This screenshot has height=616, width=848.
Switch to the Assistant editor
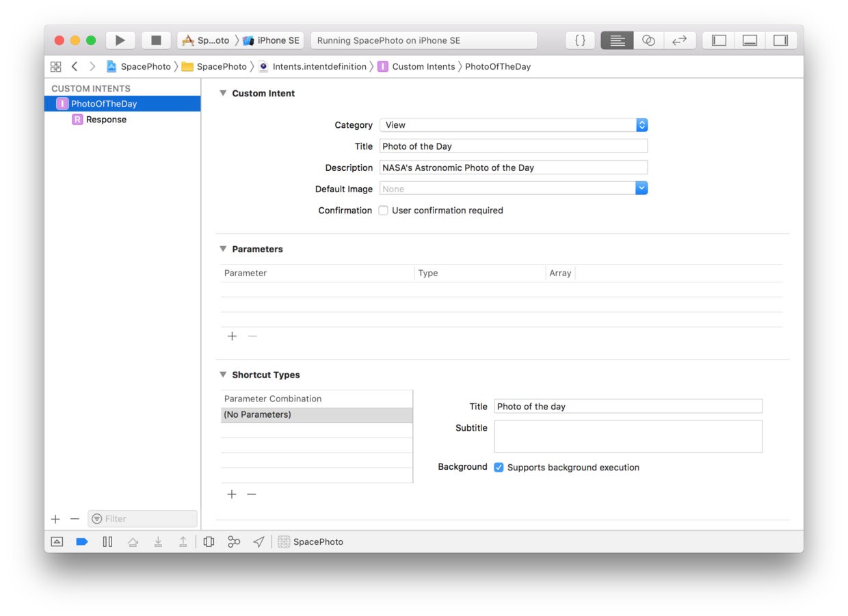(648, 40)
